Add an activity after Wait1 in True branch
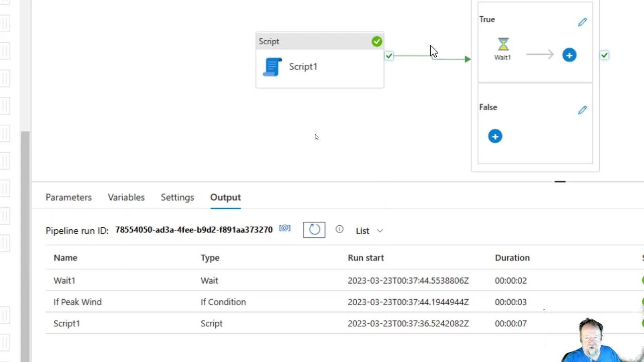Image resolution: width=644 pixels, height=362 pixels. (x=569, y=55)
